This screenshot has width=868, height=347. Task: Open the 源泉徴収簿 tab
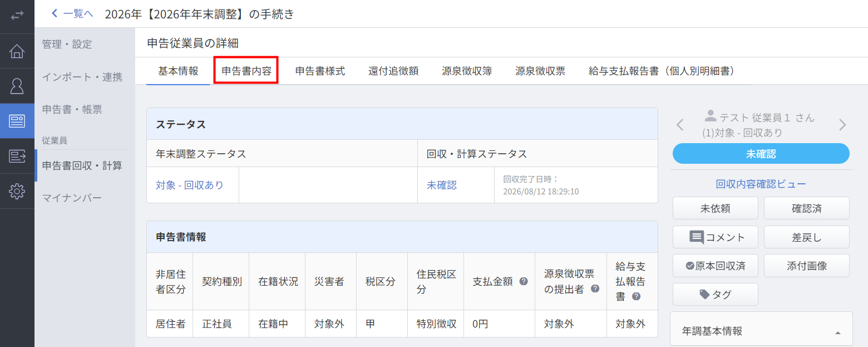(x=467, y=71)
